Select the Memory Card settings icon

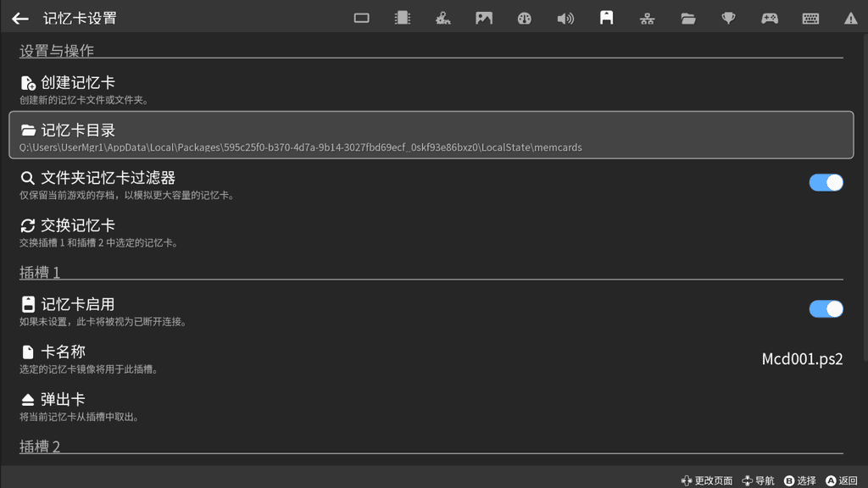pos(606,19)
